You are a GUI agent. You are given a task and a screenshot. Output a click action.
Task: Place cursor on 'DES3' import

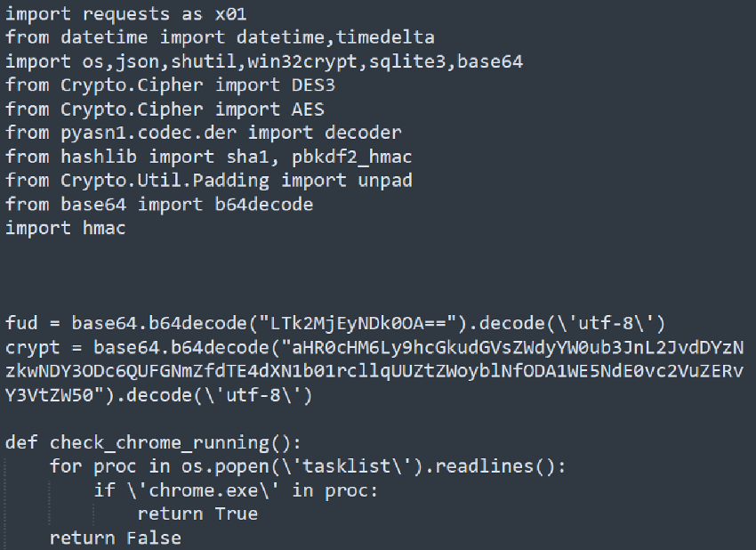pyautogui.click(x=313, y=85)
